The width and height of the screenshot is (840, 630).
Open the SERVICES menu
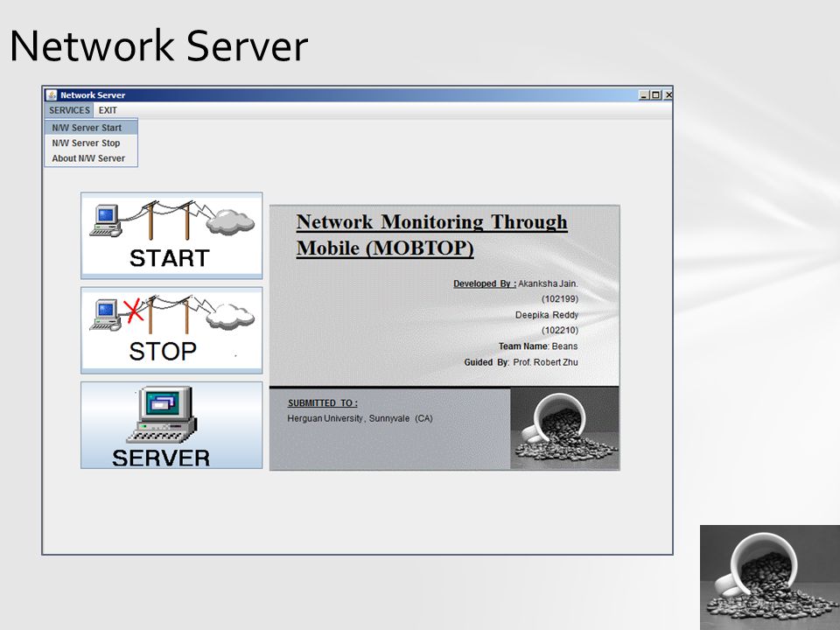tap(69, 110)
